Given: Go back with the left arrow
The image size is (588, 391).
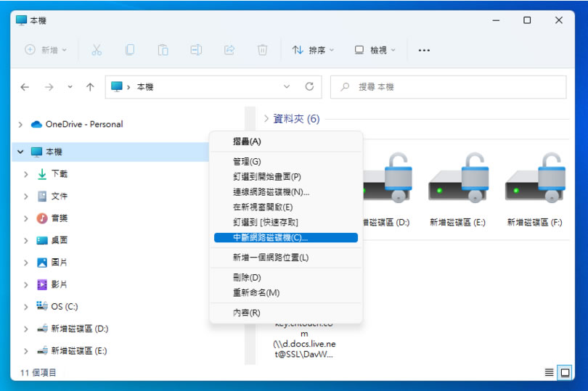Looking at the screenshot, I should (x=25, y=87).
